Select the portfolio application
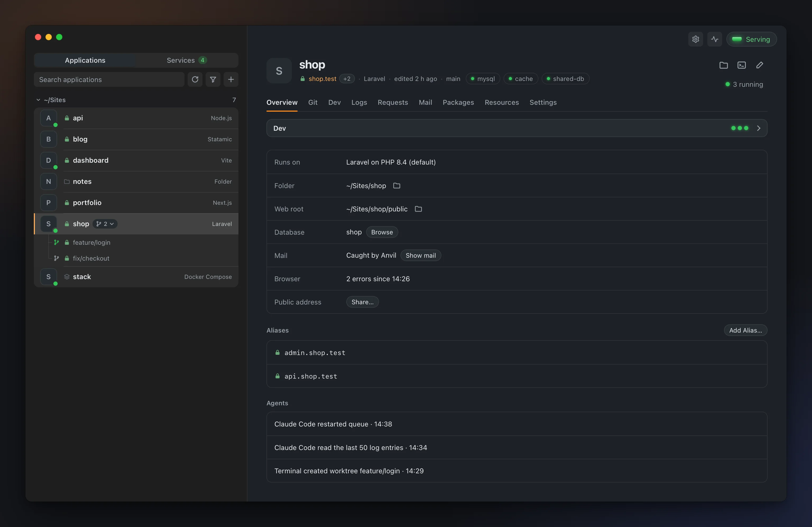 136,203
